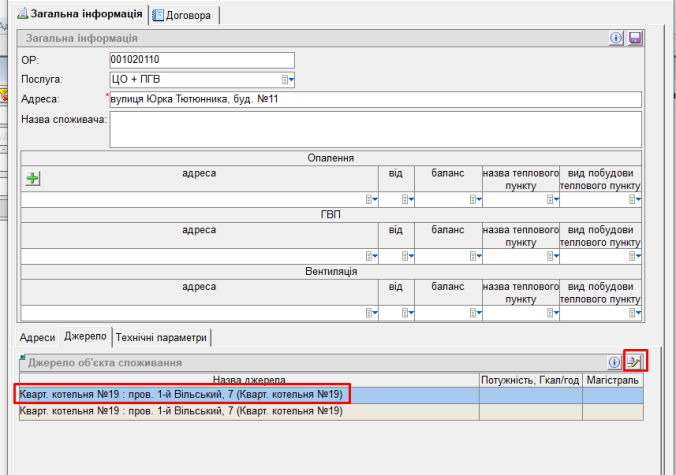Switch to Технічні параметри tab
The height and width of the screenshot is (475, 676).
tap(162, 337)
